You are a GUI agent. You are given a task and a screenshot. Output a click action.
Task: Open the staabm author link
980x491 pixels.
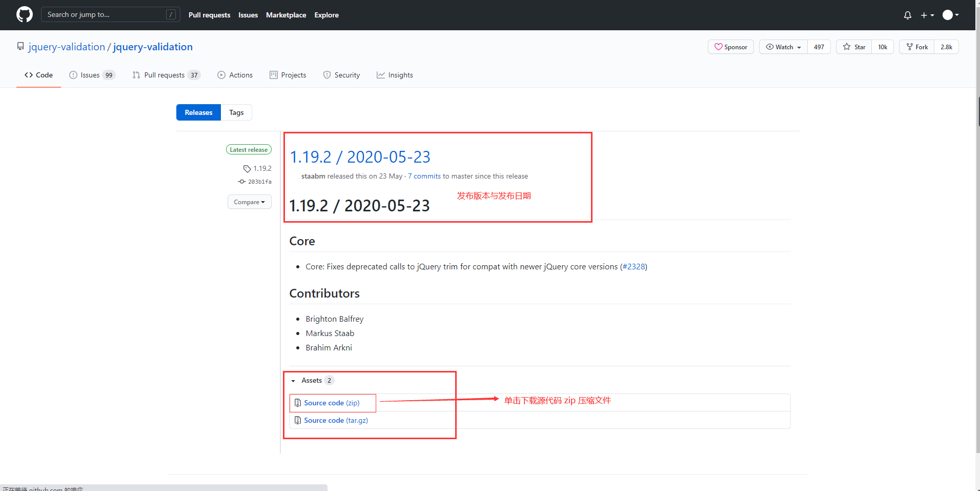(x=313, y=176)
